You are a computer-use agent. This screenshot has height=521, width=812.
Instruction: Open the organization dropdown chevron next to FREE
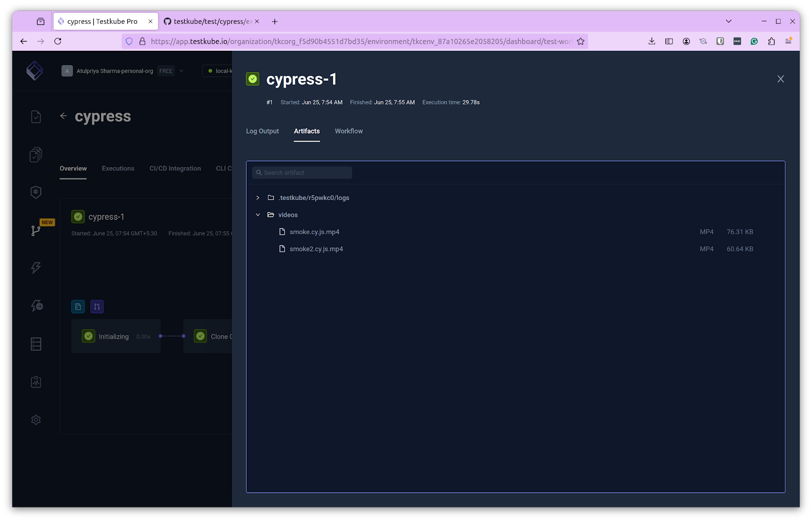[x=182, y=71]
